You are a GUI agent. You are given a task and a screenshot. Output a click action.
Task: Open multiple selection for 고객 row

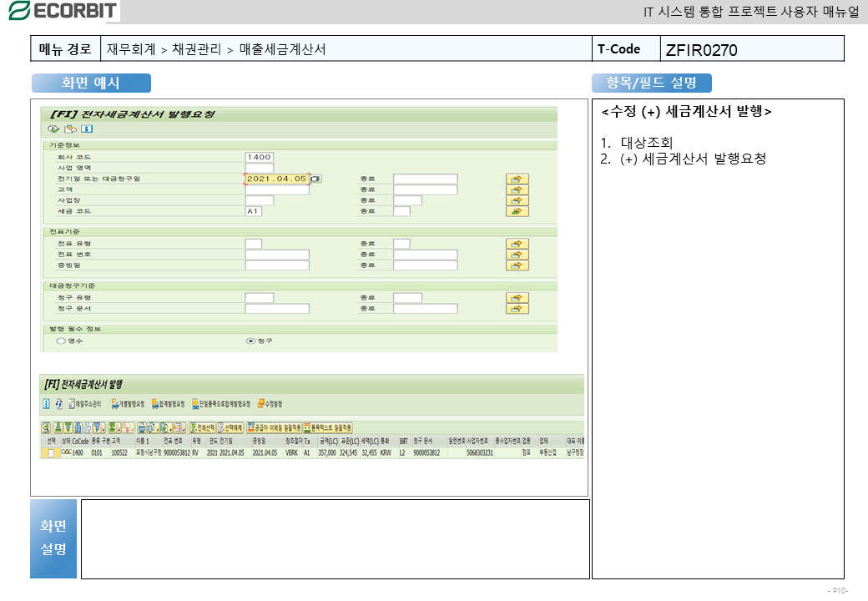pos(517,189)
